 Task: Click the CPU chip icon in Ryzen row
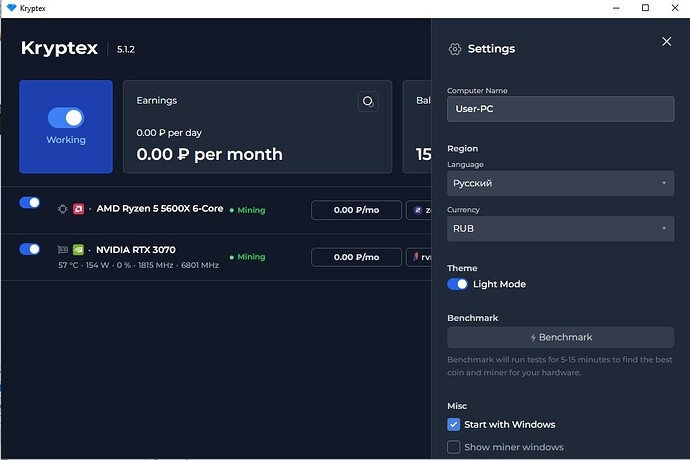[62, 210]
